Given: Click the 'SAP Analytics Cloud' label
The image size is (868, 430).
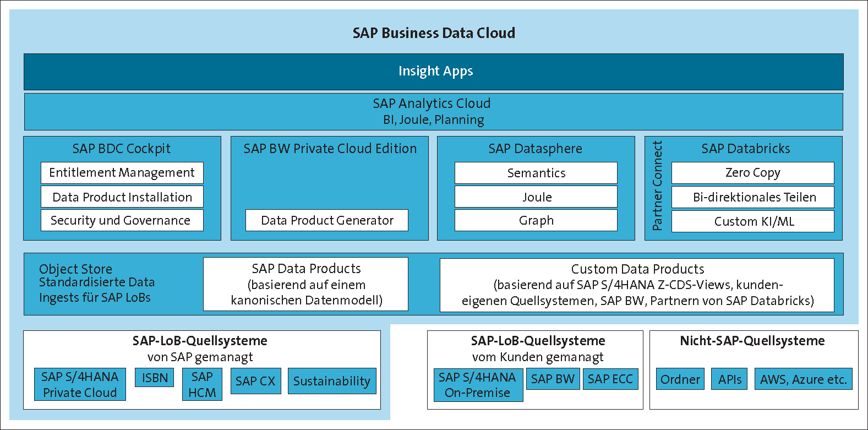Looking at the screenshot, I should pos(432,104).
